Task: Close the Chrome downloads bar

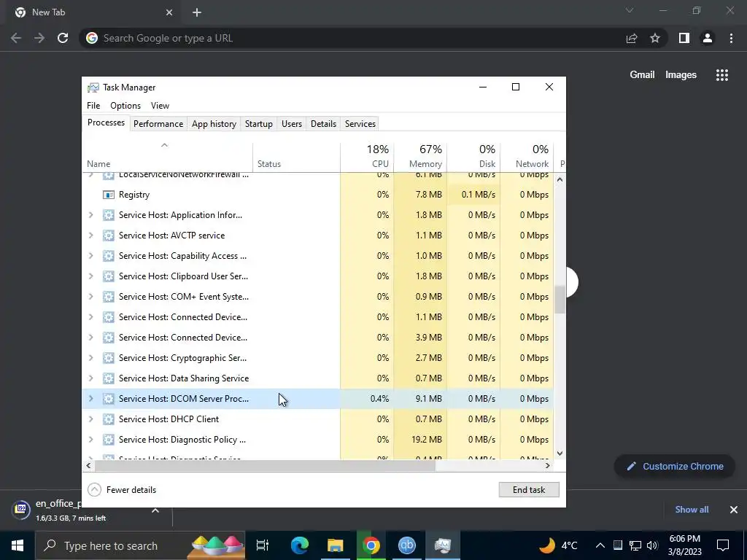Action: [x=734, y=510]
